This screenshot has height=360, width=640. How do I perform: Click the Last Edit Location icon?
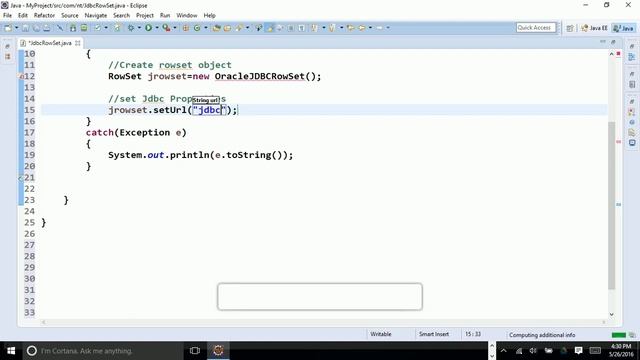[350, 28]
